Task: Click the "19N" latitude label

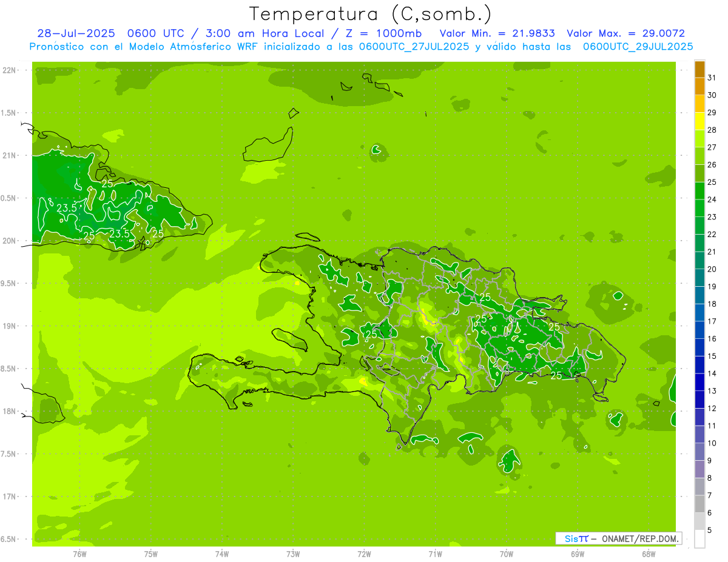Action: [x=9, y=326]
